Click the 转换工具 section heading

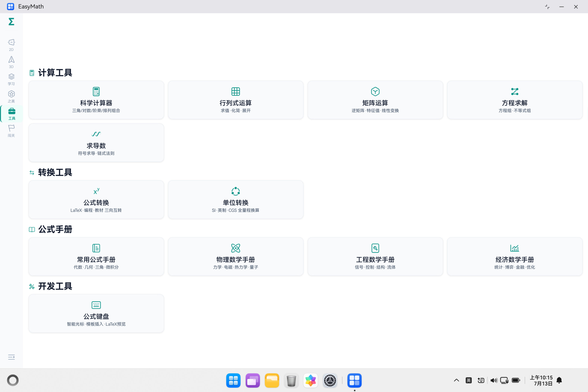[55, 172]
